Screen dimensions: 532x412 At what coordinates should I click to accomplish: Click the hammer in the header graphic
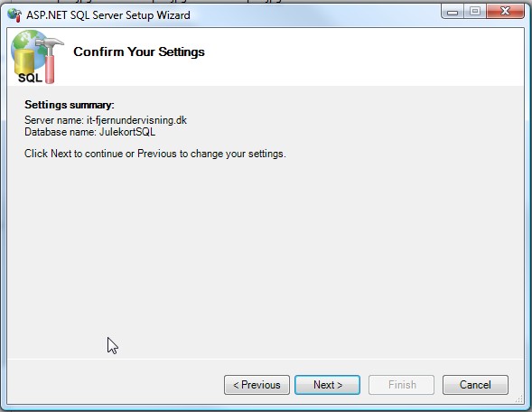coord(51,60)
